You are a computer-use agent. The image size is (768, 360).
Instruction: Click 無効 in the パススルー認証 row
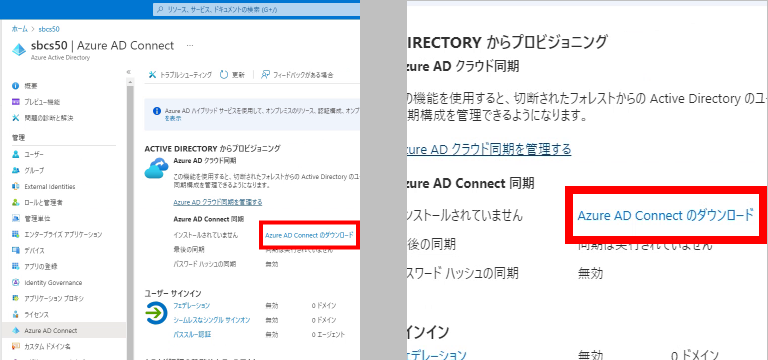[x=271, y=335]
